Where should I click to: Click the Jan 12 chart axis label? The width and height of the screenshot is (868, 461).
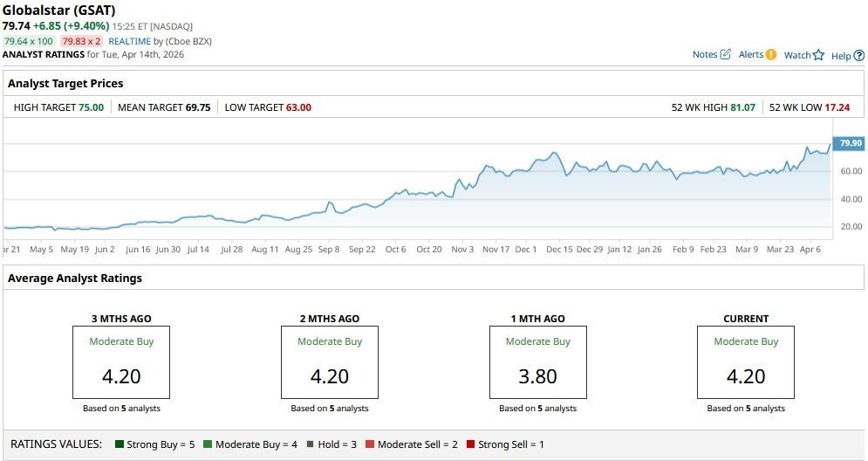(619, 250)
